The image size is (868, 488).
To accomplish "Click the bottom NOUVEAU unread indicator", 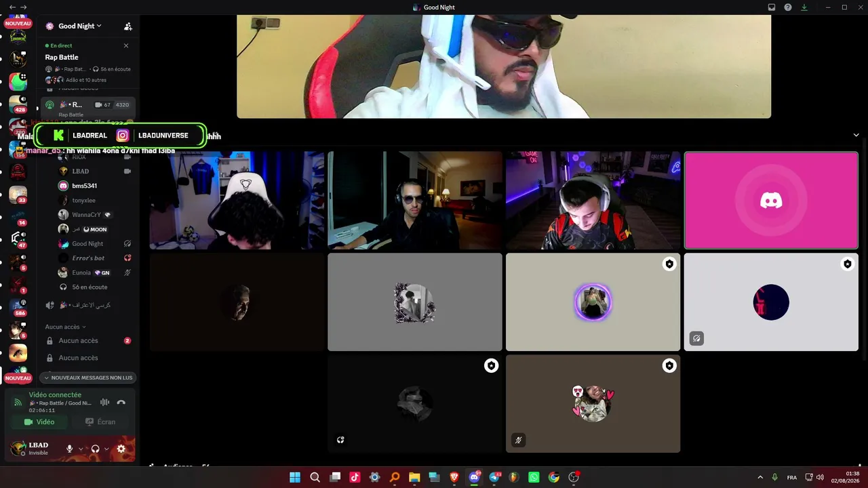I will (x=18, y=378).
